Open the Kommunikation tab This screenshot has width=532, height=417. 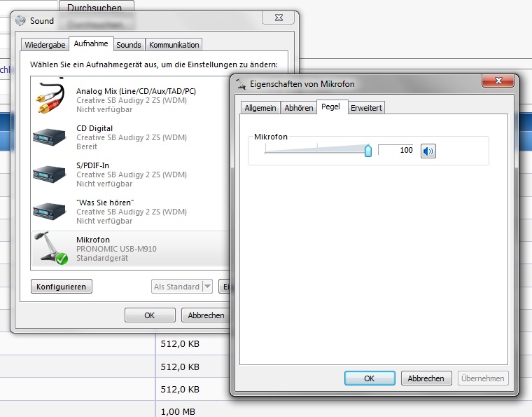coord(174,45)
